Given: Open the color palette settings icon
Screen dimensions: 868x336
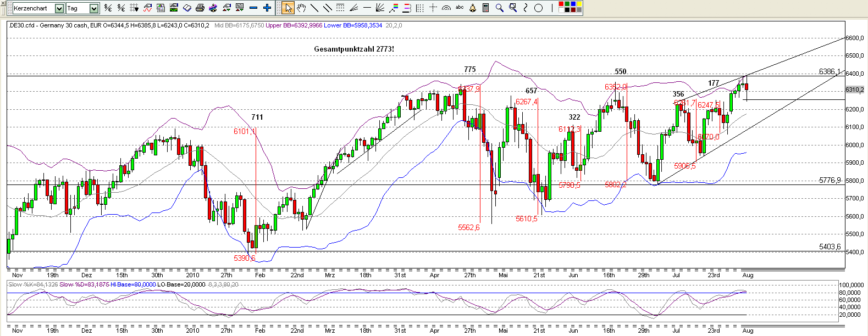Looking at the screenshot, I should (x=213, y=8).
